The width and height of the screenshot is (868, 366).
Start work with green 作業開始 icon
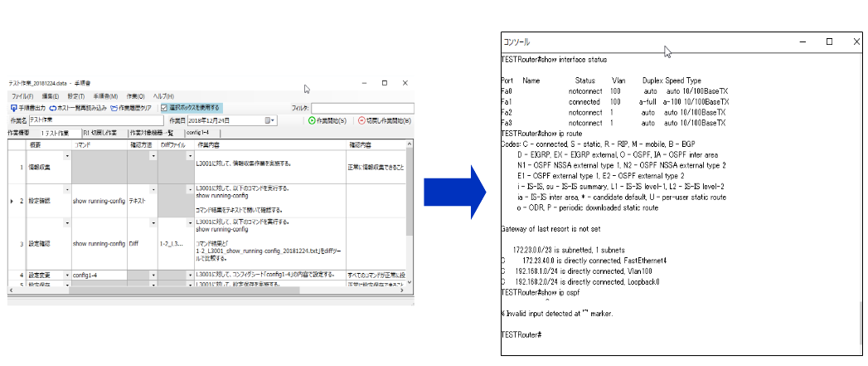pos(312,121)
